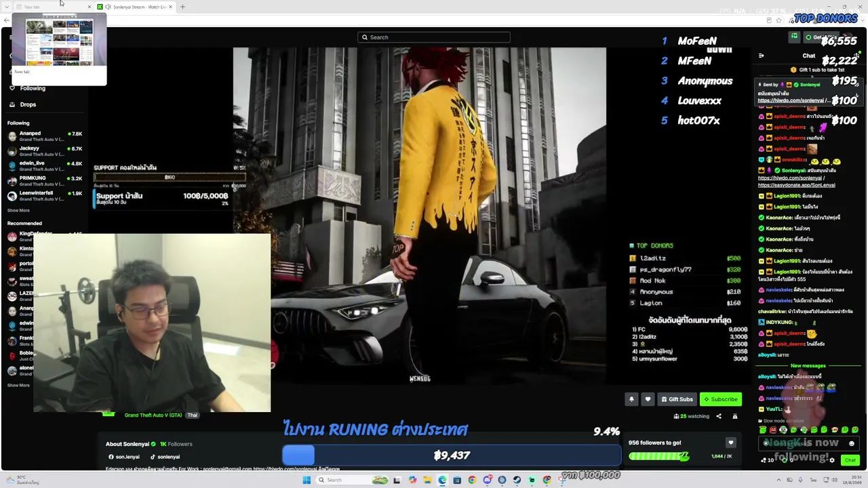Expand Following list with Show More

coord(18,211)
